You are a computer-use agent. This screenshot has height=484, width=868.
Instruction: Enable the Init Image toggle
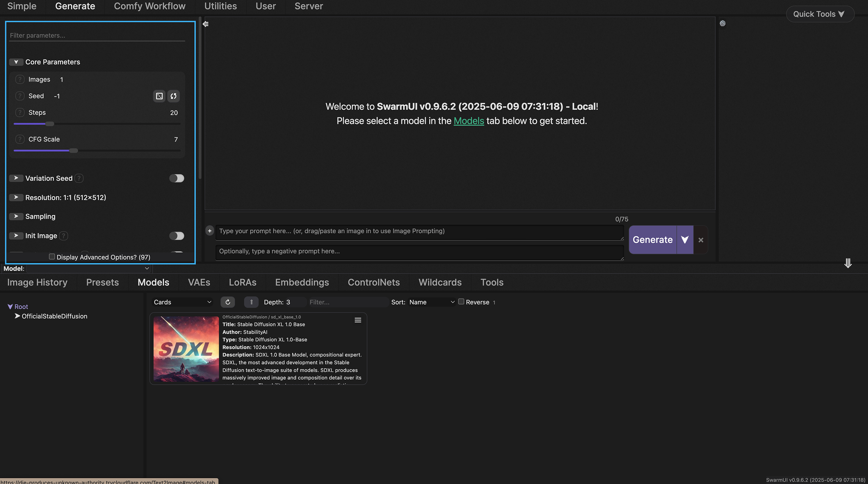176,236
